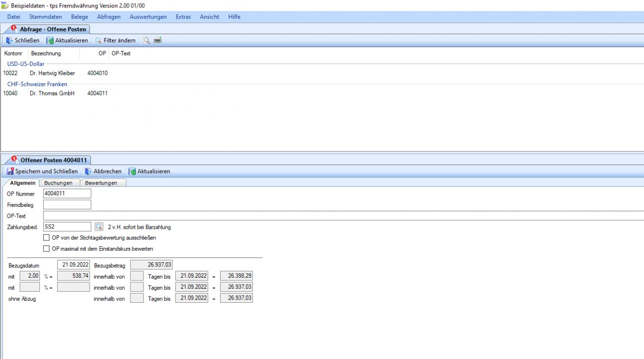
Task: Click the Fremdbeleg input field
Action: click(x=67, y=204)
